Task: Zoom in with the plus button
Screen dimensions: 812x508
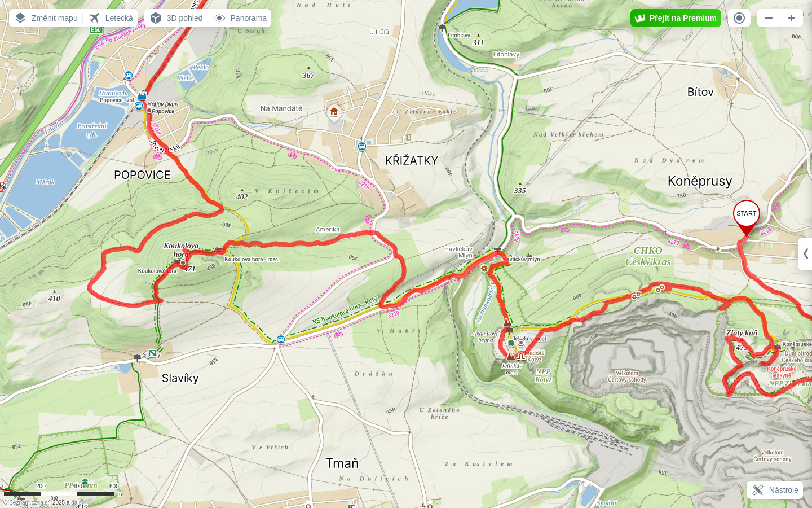Action: coord(792,18)
